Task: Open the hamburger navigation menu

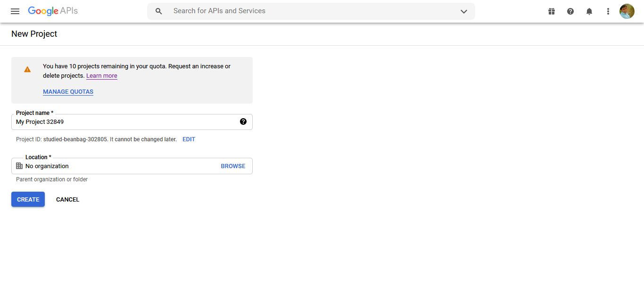Action: 15,11
